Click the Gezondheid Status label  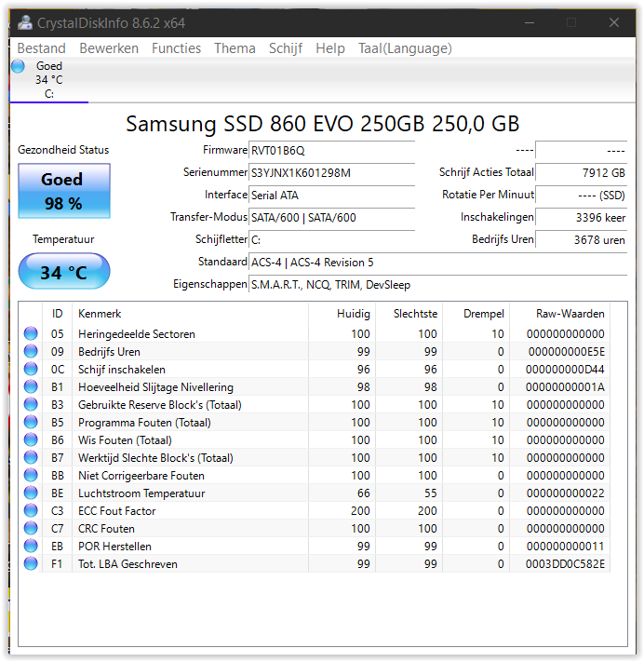[63, 150]
